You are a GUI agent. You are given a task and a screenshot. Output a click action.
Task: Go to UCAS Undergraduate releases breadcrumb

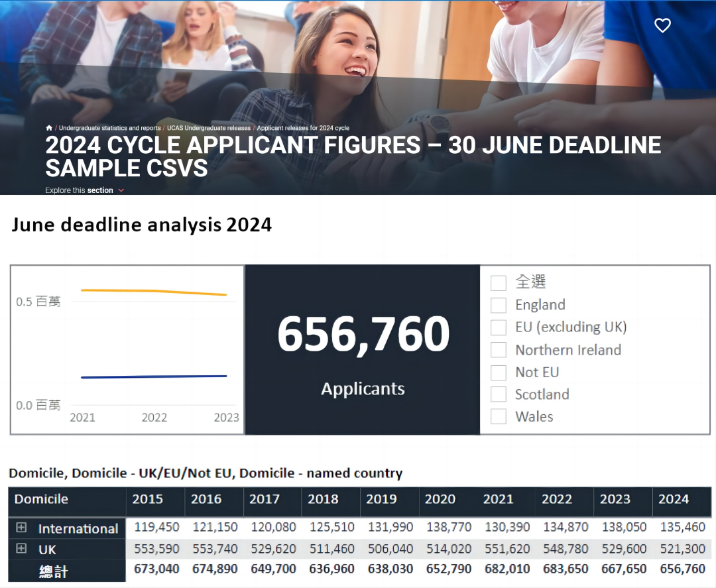209,128
